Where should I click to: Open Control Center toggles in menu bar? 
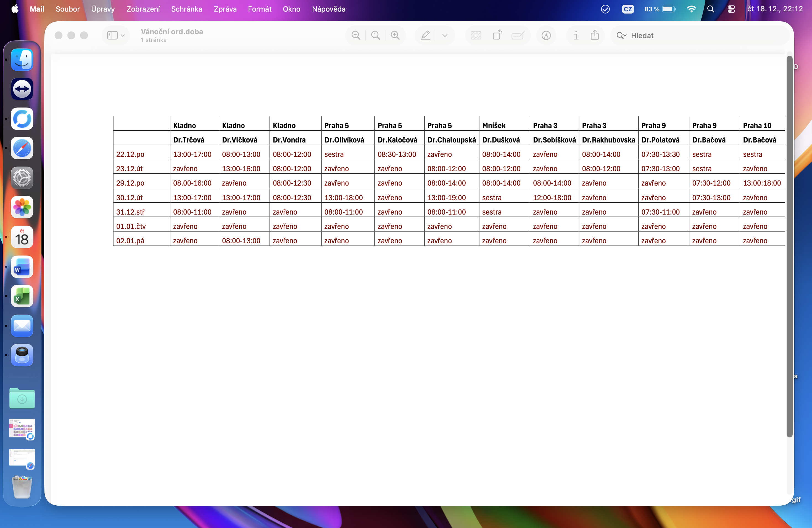731,9
